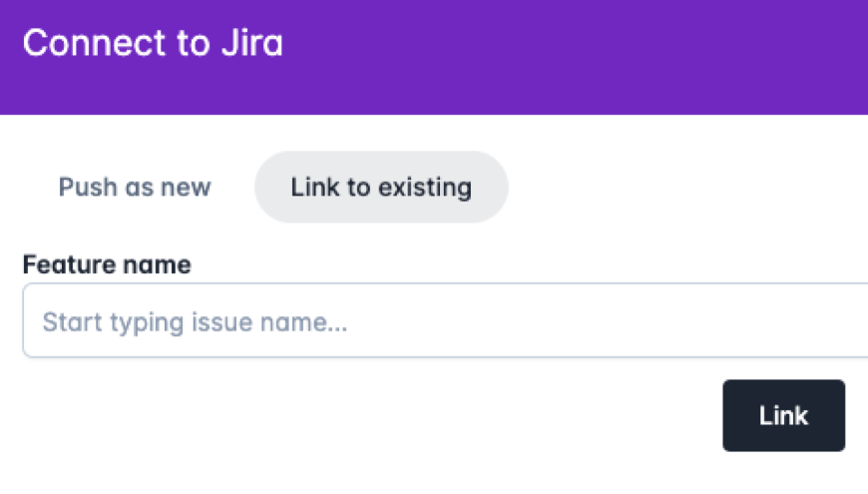Click the Connect to Jira title

[153, 43]
